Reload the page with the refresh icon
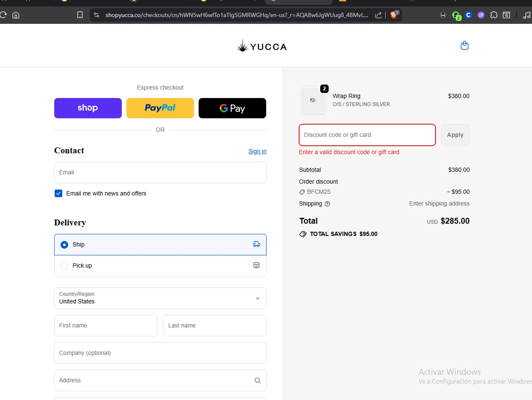Screen dimensions: 532x400 [x=3, y=15]
